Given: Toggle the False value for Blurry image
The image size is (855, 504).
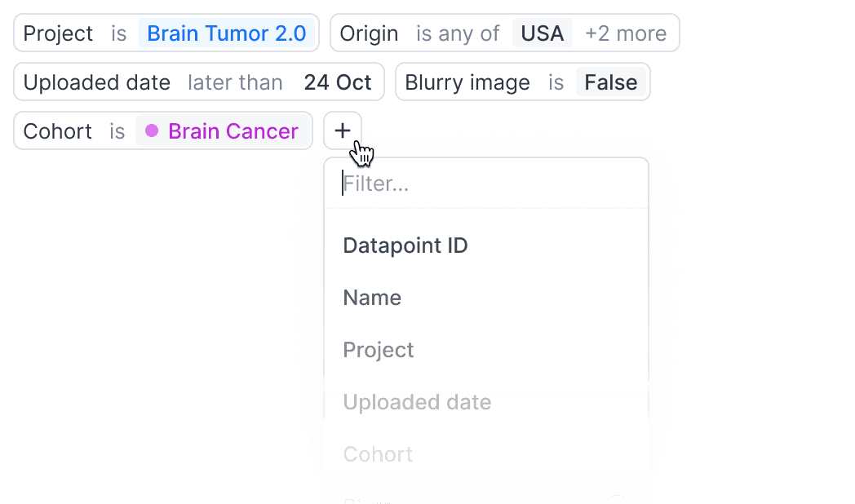Looking at the screenshot, I should pyautogui.click(x=610, y=82).
